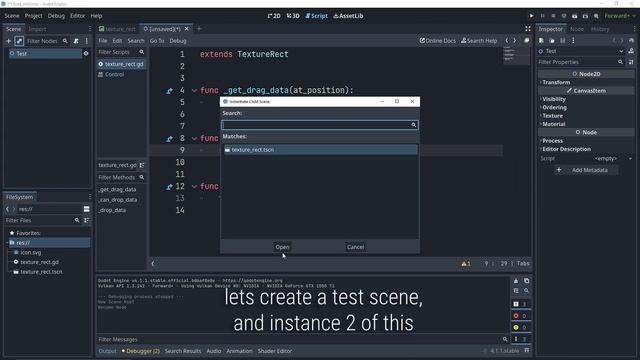640x360 pixels.
Task: Open the Debugger (2) bottom panel
Action: click(x=140, y=351)
